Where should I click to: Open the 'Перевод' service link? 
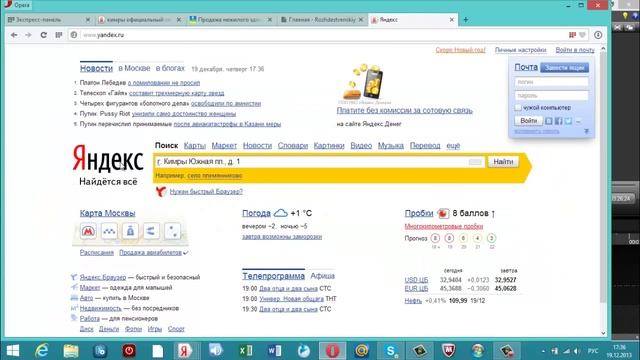[425, 146]
